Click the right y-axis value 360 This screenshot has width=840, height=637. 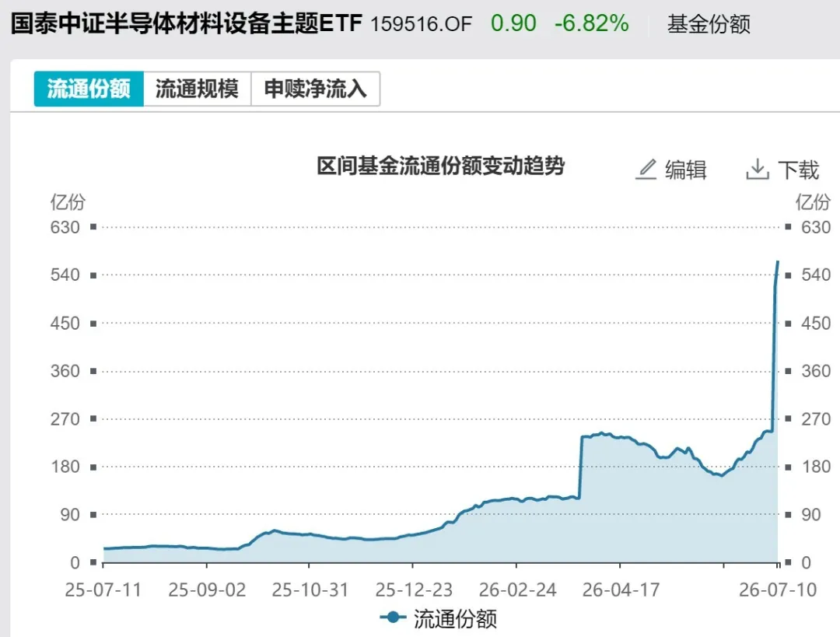tap(816, 371)
